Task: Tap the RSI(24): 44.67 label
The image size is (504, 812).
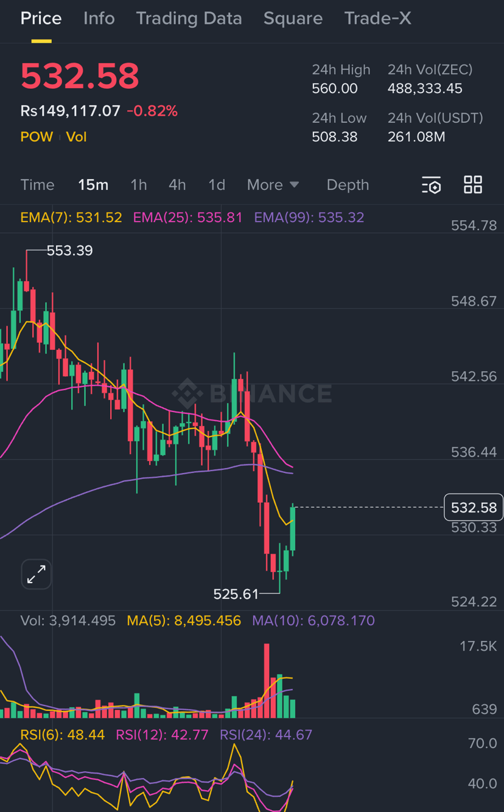Action: click(266, 734)
